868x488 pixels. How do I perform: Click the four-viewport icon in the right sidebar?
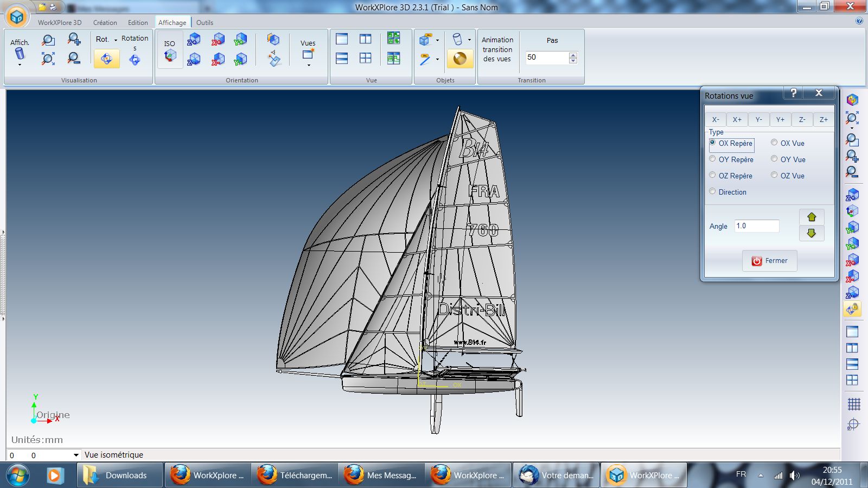pos(852,380)
